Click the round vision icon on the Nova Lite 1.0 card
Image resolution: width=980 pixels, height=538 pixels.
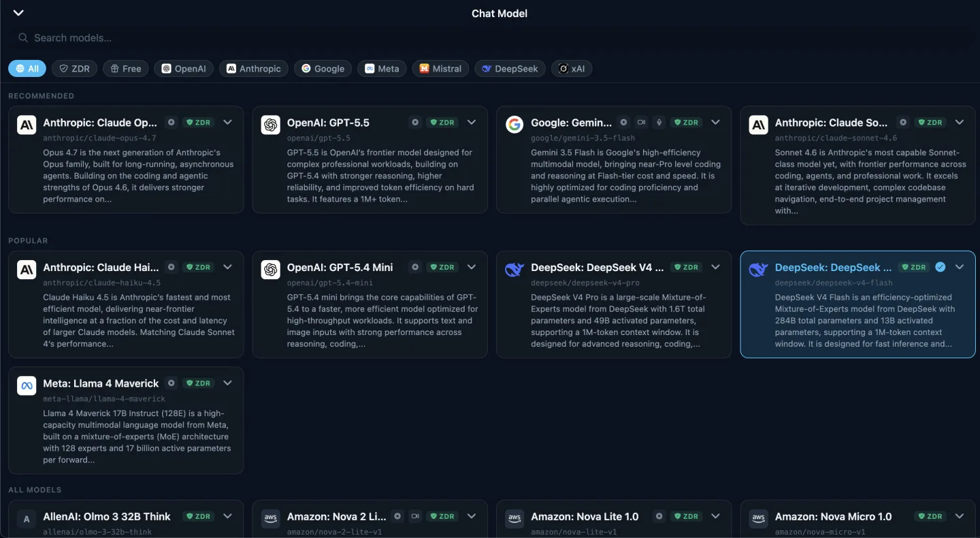click(659, 516)
